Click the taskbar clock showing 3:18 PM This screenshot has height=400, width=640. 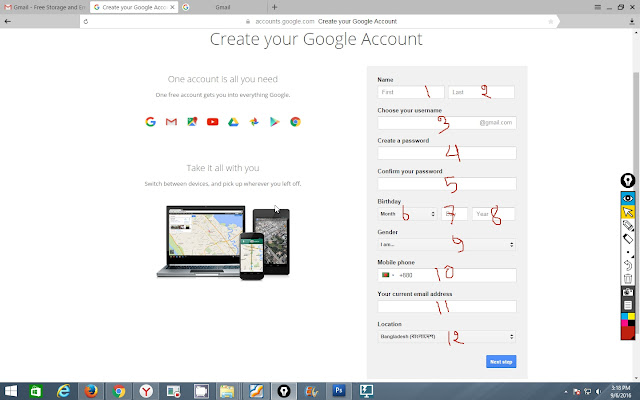[621, 391]
